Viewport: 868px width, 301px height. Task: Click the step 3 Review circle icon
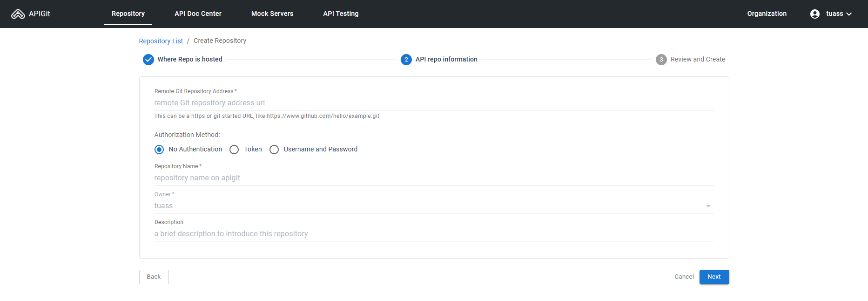tap(661, 60)
